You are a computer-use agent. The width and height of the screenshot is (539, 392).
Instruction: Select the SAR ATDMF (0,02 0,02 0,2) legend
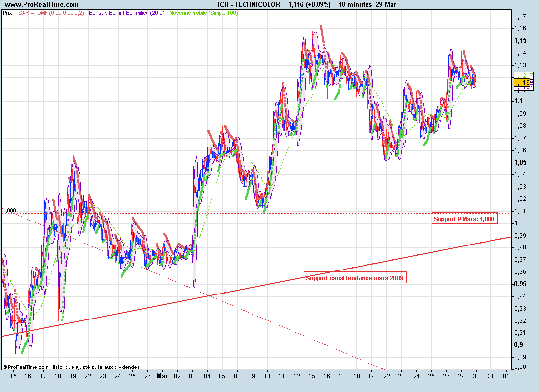click(x=51, y=13)
